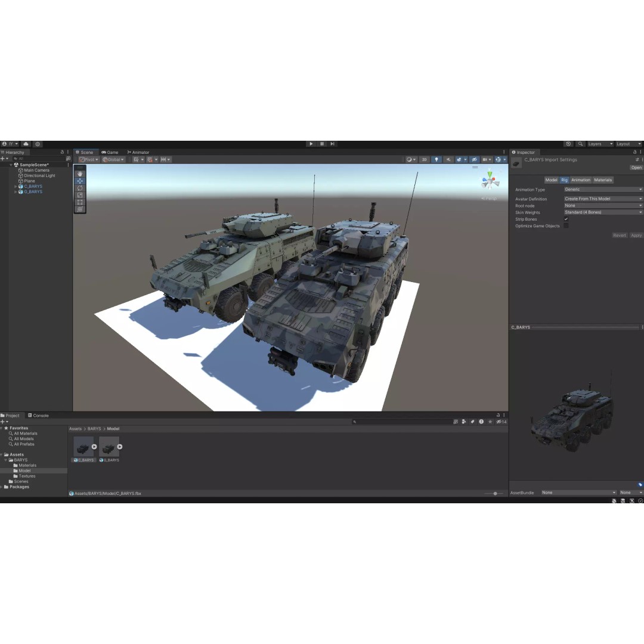Select the Hand (view) tool

click(80, 174)
